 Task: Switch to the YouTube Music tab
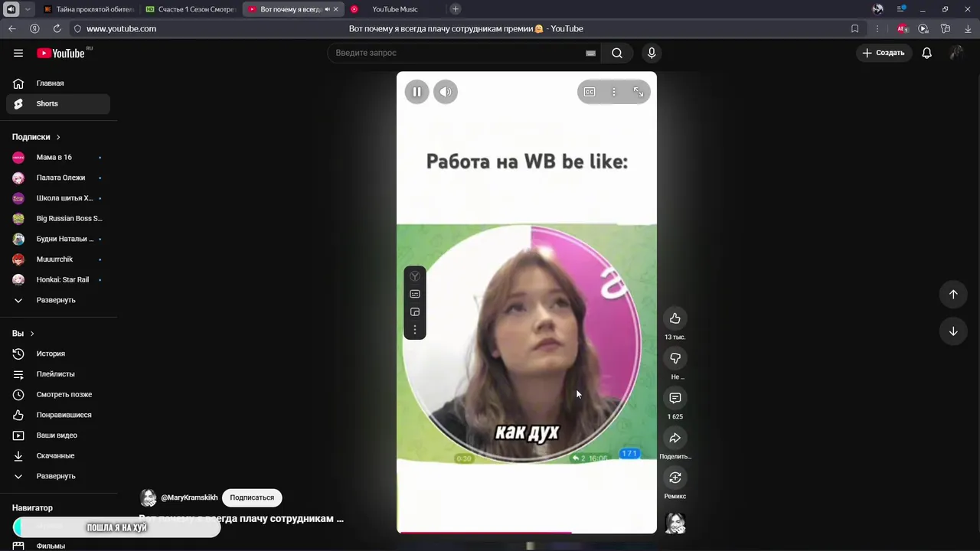point(394,9)
